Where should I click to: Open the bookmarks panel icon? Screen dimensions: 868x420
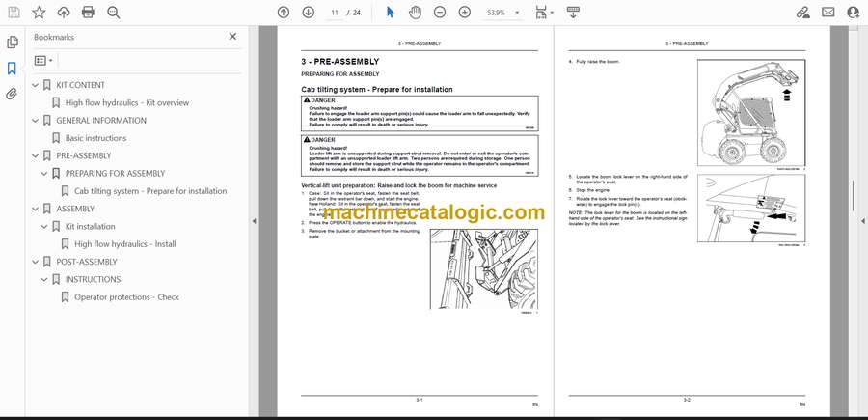[x=13, y=69]
